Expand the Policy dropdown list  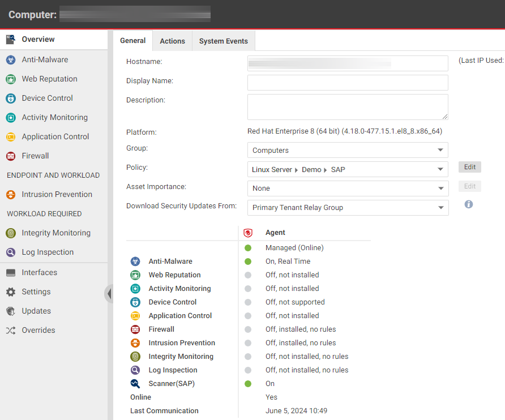(x=348, y=169)
